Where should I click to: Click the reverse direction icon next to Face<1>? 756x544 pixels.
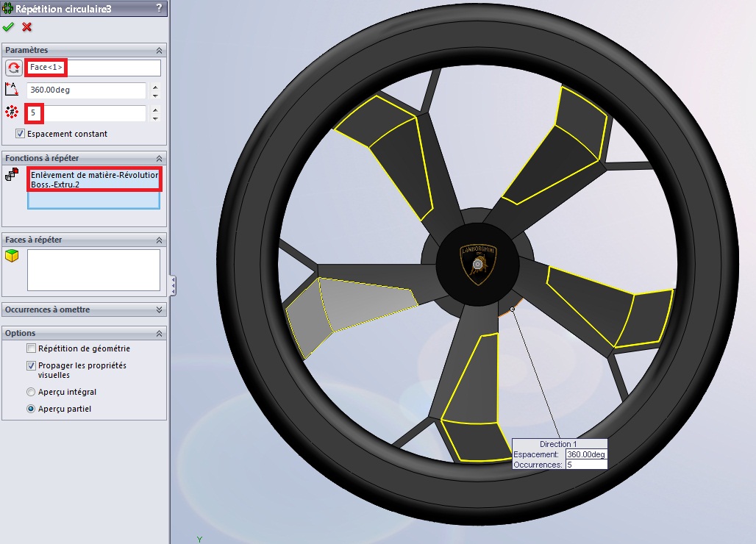tap(13, 68)
